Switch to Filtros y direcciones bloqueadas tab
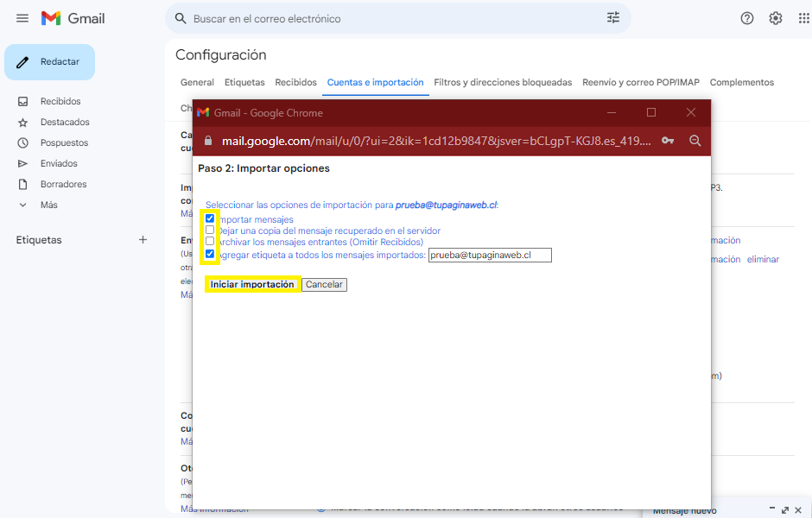 [x=503, y=82]
